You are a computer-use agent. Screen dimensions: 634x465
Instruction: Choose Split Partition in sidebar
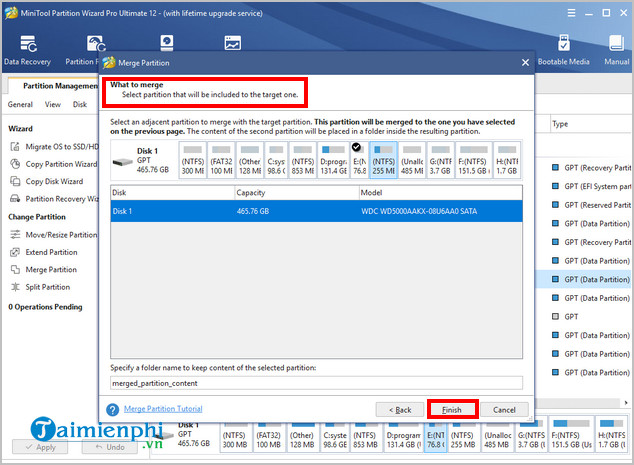40,287
